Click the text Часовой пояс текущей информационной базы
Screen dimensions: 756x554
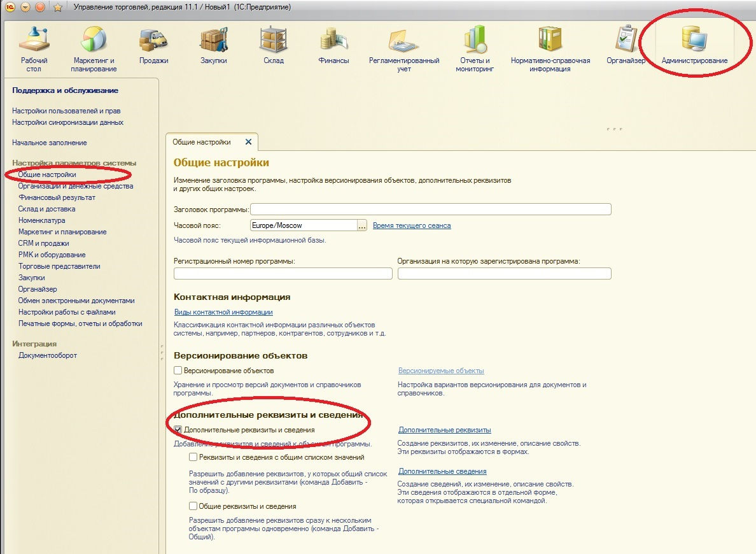(x=249, y=240)
